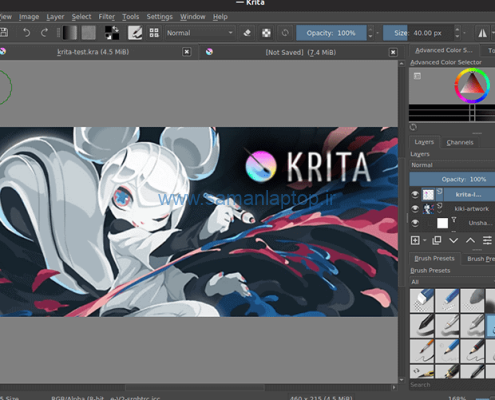Open the layer blending mode Normal dropdown

452,165
